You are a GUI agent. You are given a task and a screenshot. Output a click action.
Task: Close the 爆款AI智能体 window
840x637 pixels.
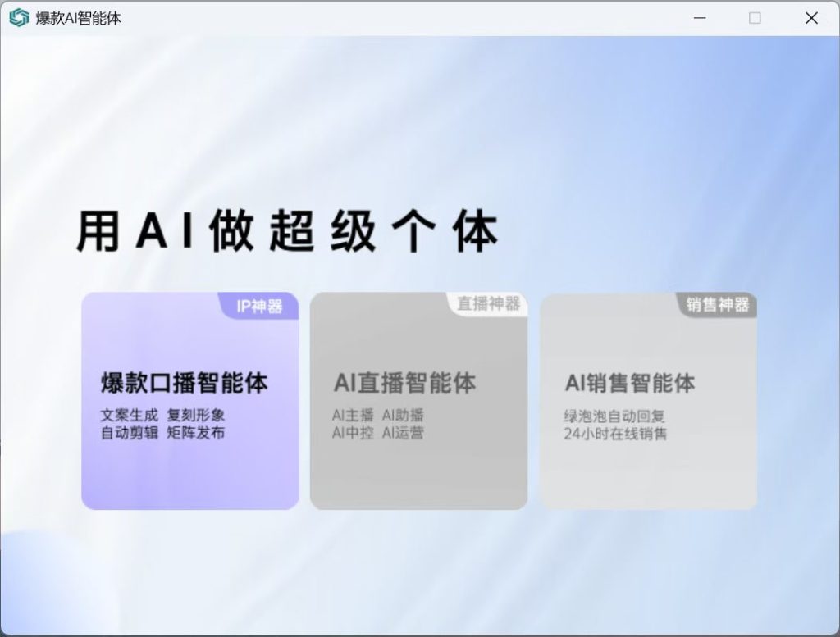tap(811, 18)
